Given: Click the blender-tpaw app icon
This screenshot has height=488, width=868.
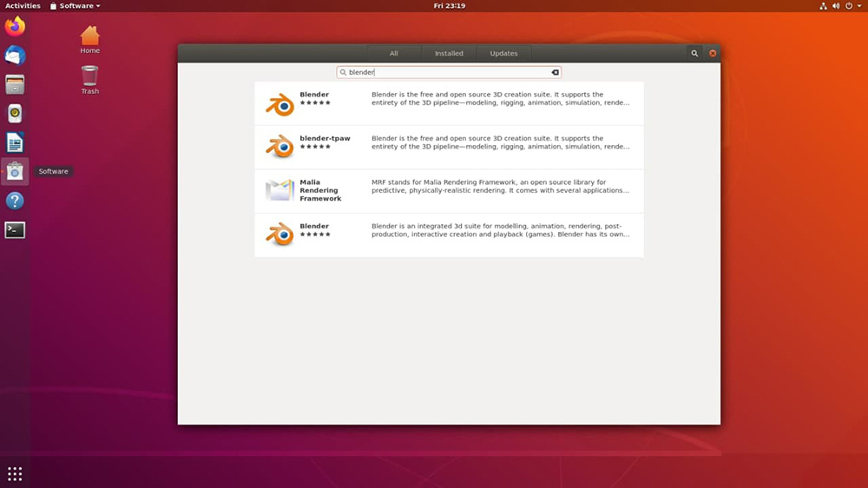Looking at the screenshot, I should click(279, 148).
